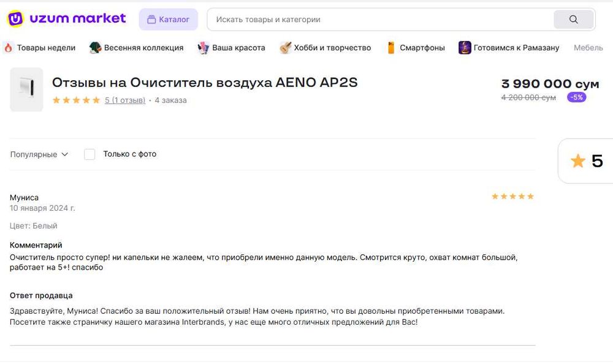Click the clothing icon beside Весенняя коллекция
This screenshot has height=364, width=613.
point(95,48)
